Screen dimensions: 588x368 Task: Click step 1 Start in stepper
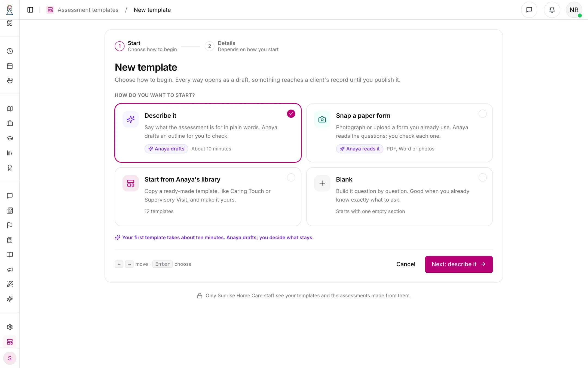tap(146, 46)
